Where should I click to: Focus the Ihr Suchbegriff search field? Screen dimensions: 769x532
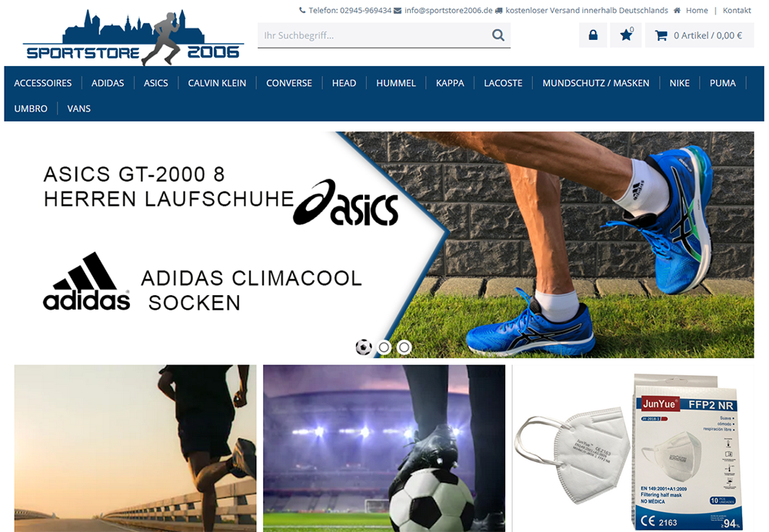[x=375, y=35]
